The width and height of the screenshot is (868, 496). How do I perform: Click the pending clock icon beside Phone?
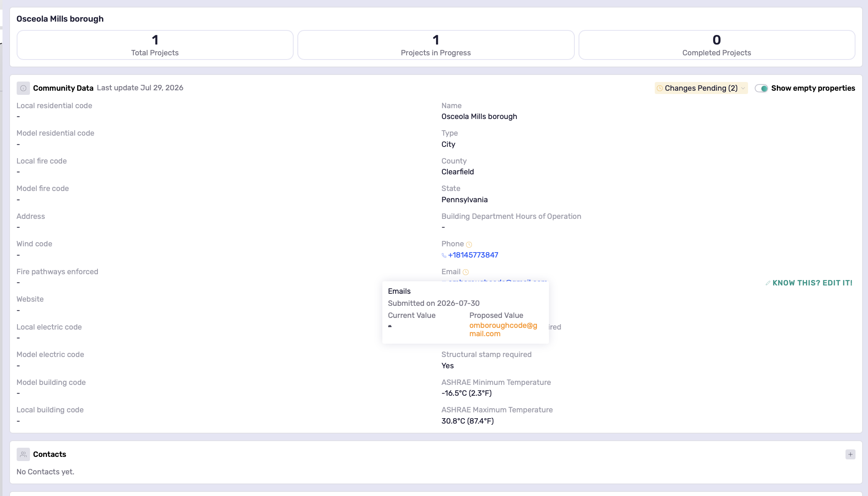point(469,245)
